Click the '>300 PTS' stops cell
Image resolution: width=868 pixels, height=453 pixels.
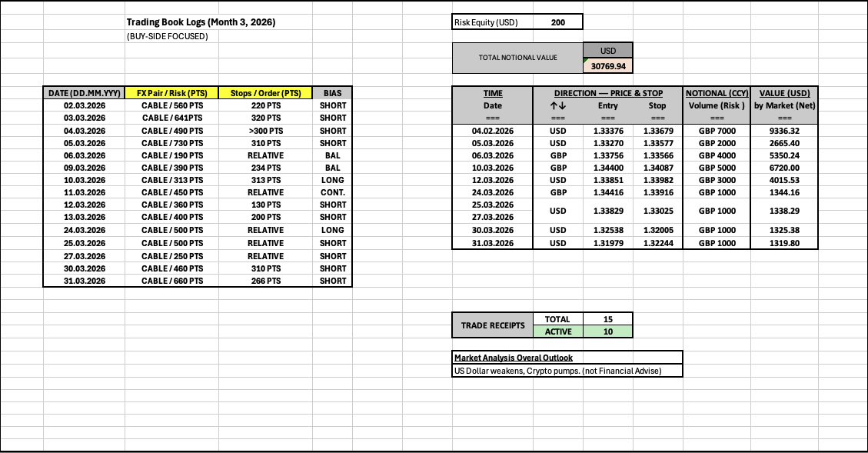click(x=265, y=131)
